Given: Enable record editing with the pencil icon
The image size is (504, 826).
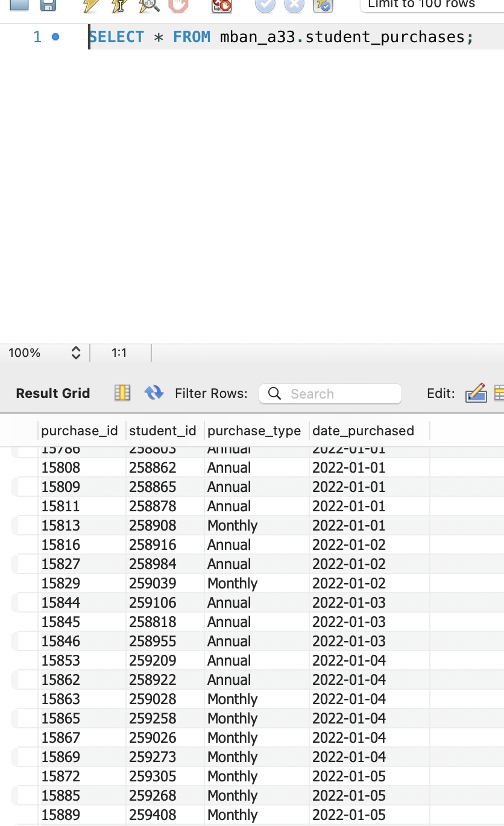Looking at the screenshot, I should [x=476, y=393].
